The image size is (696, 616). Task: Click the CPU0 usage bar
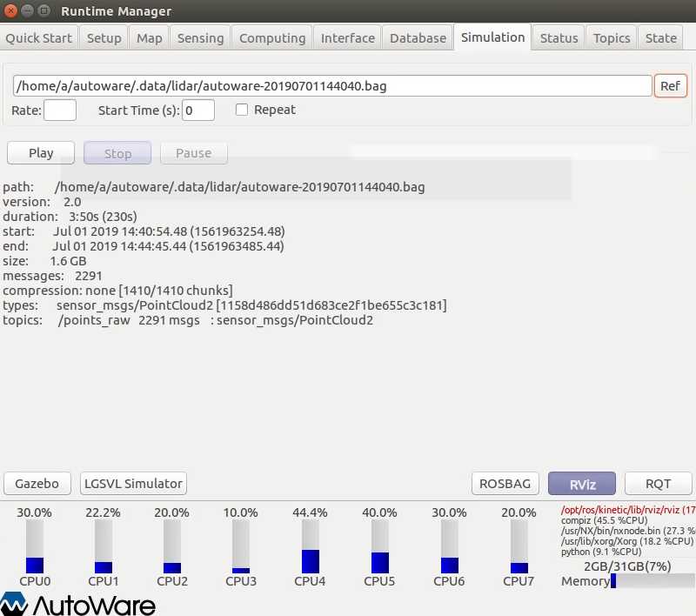point(35,546)
